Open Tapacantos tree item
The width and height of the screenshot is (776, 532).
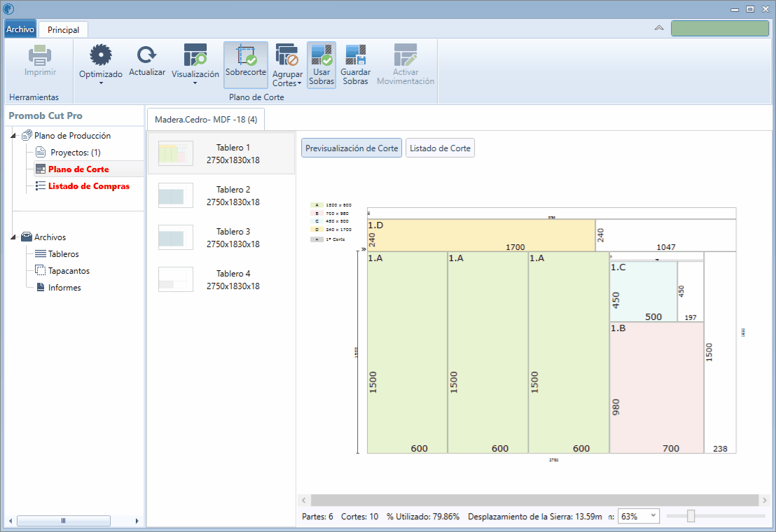(x=69, y=271)
